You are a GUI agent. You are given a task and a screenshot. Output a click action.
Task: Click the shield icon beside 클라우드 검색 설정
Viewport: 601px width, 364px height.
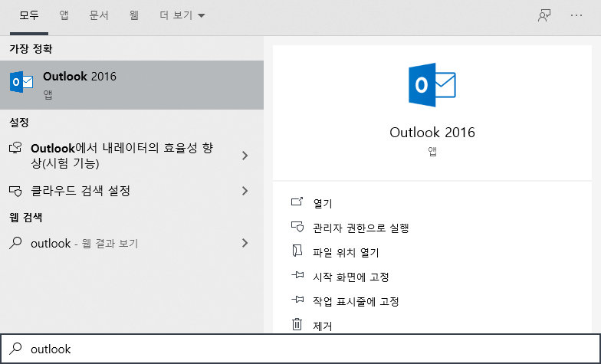(x=15, y=191)
